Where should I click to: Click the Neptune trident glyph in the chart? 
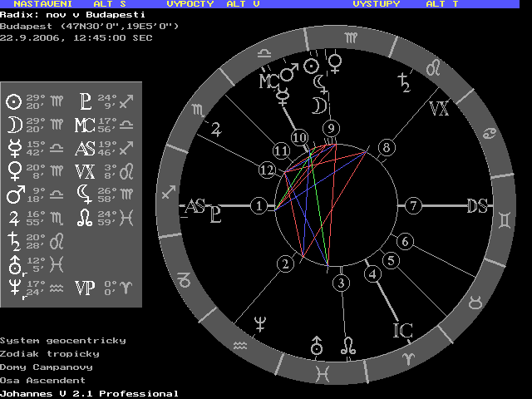[x=260, y=326]
